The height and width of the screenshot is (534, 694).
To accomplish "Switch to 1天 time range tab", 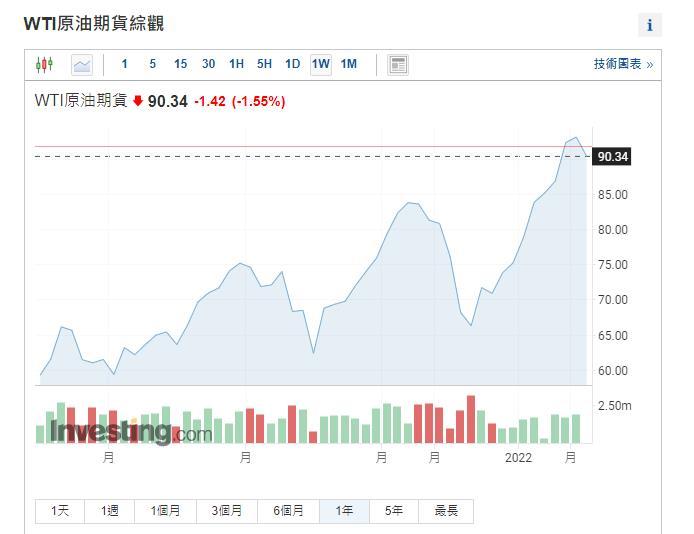I will tap(60, 511).
